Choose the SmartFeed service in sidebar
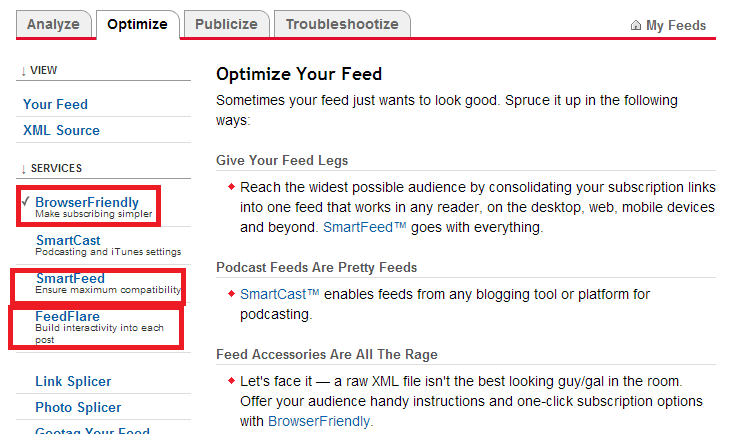This screenshot has width=735, height=434. click(x=70, y=278)
